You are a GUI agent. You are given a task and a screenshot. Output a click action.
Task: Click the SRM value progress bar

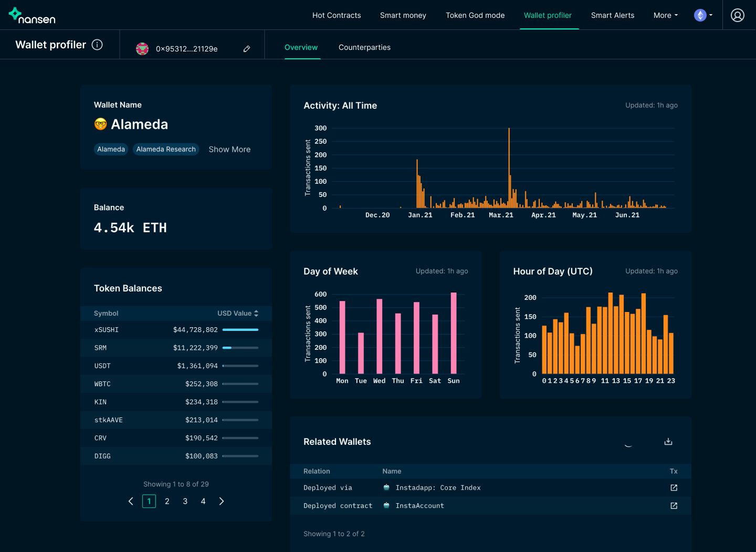click(x=240, y=348)
